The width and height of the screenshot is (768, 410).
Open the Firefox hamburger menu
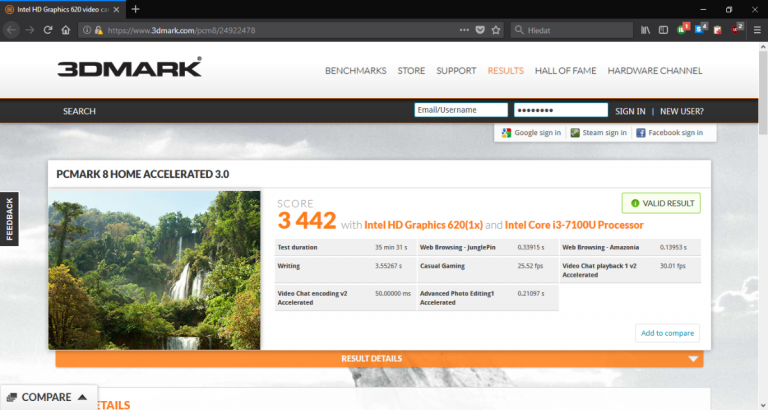pos(756,30)
